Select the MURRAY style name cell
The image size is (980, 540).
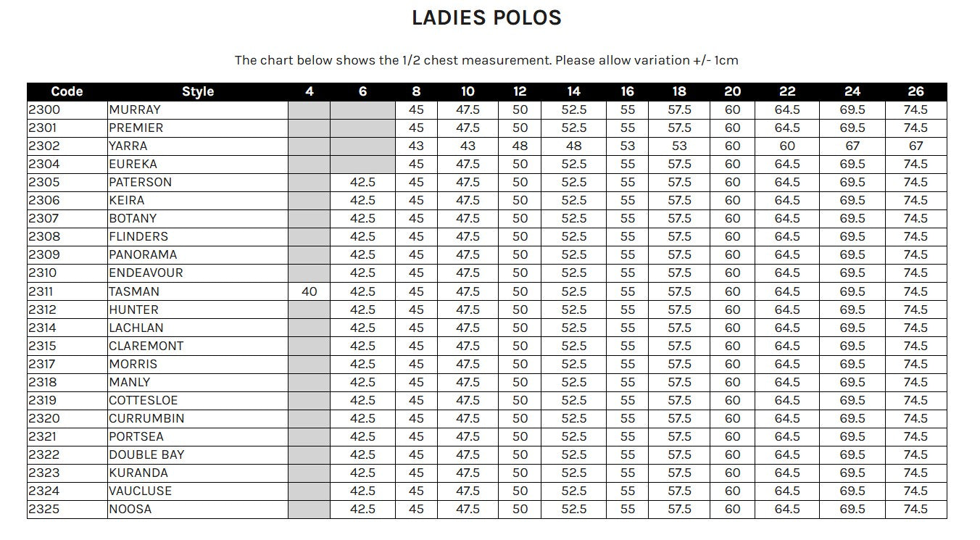coord(135,110)
